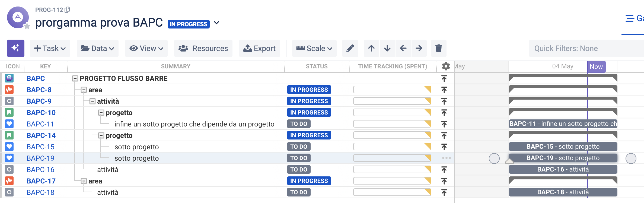Screen dimensions: 644x203
Task: Open the BAPC-11 issue link
Action: tap(40, 124)
